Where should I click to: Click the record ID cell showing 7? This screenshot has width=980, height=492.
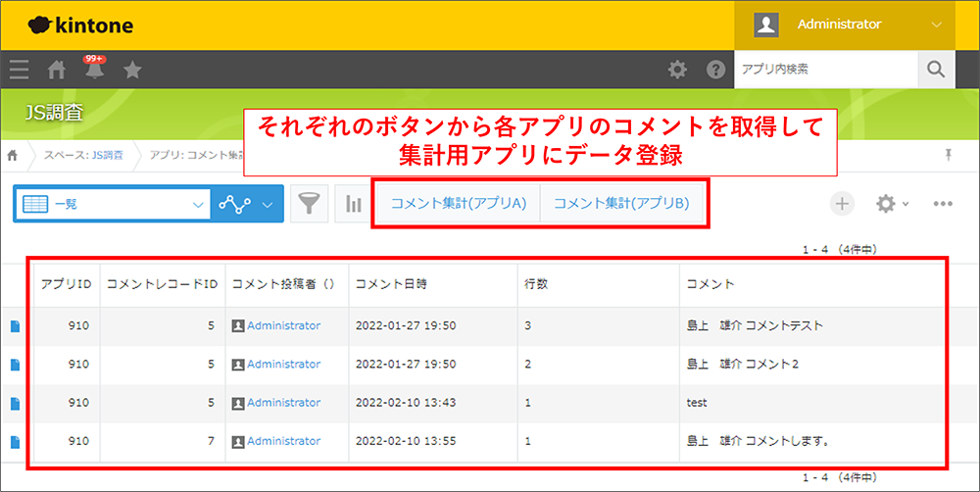point(163,441)
